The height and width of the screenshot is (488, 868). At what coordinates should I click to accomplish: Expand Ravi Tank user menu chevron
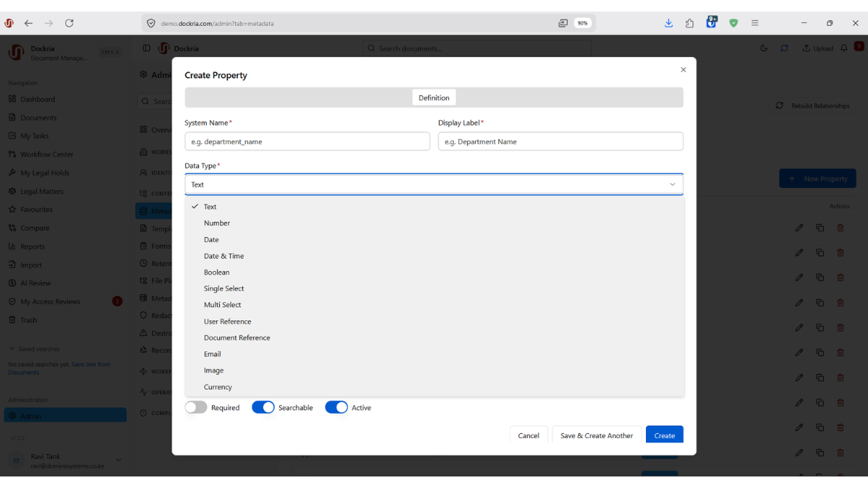119,460
